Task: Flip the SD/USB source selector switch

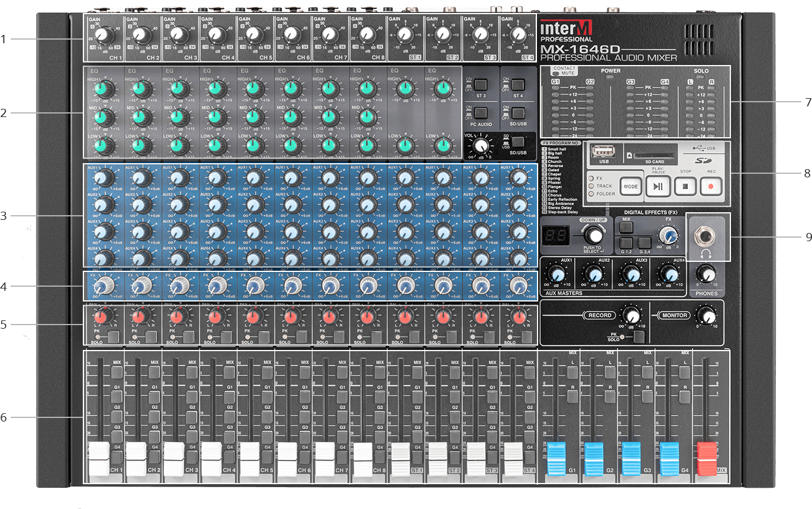Action: [x=518, y=141]
